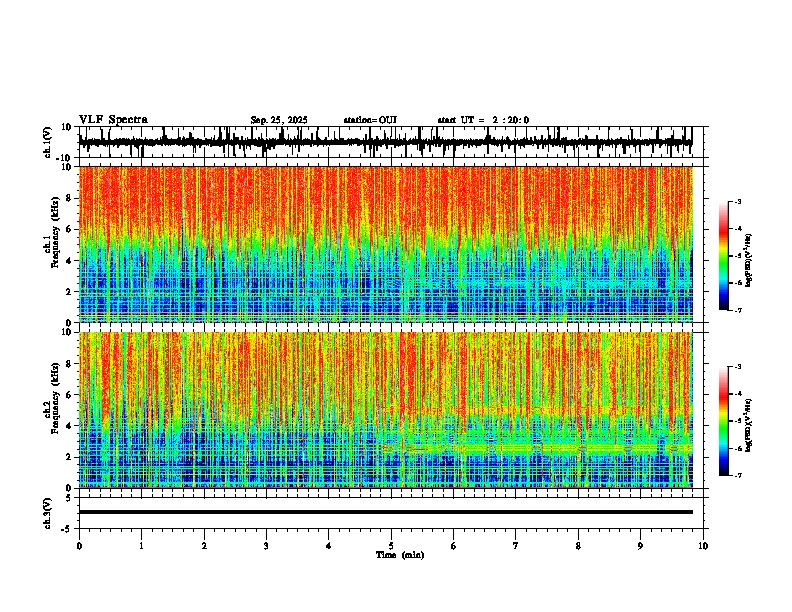
Task: Click the ch.1 color scale '-3' label
Action: [x=737, y=201]
